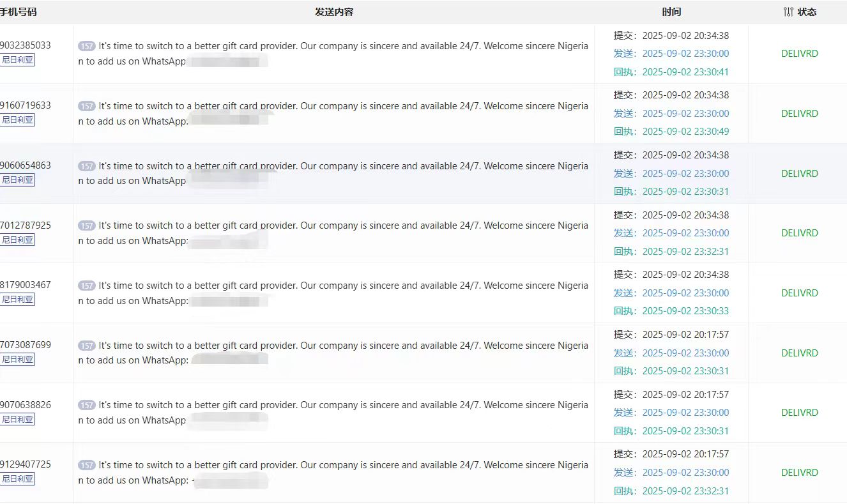Click the filter icon beside the 状态 header
This screenshot has height=504, width=847.
click(788, 12)
